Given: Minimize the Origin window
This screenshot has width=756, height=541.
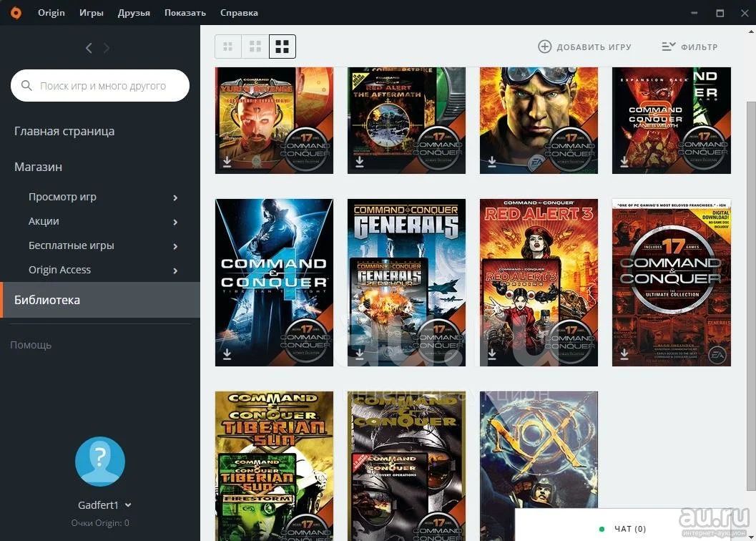Looking at the screenshot, I should pyautogui.click(x=694, y=13).
